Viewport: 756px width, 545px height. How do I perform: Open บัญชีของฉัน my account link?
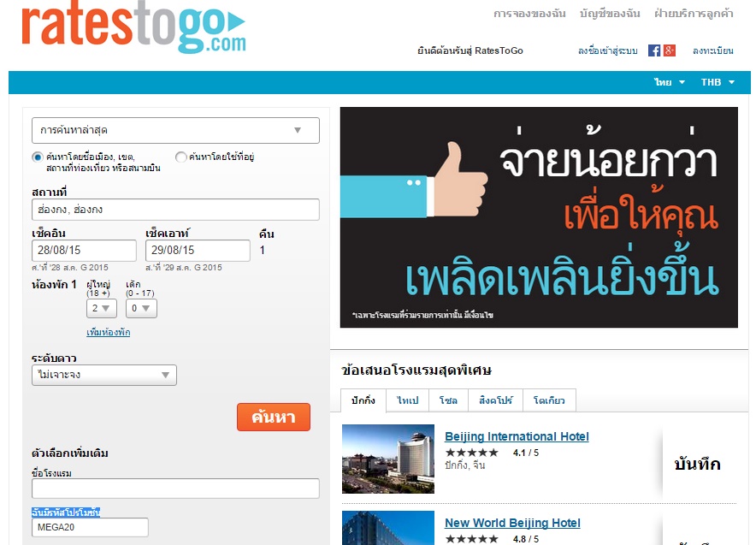click(610, 14)
